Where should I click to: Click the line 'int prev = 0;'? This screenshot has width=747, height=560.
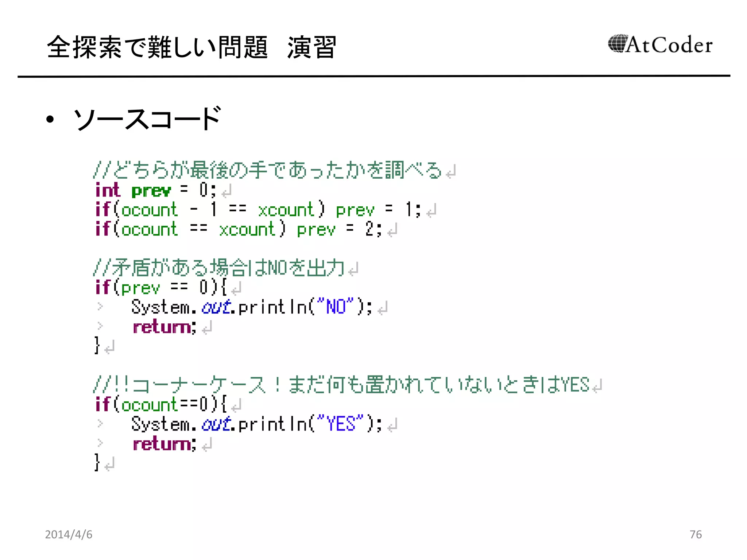155,190
